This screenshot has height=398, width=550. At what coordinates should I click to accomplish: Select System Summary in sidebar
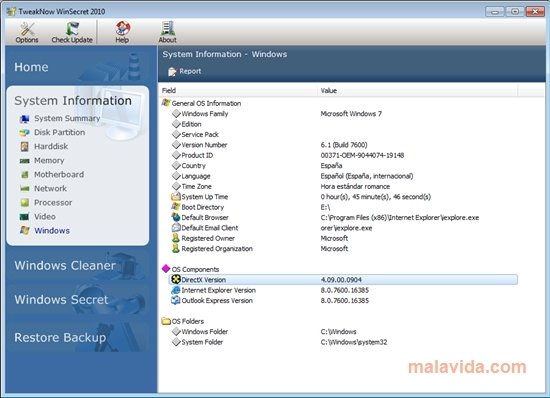tap(67, 119)
